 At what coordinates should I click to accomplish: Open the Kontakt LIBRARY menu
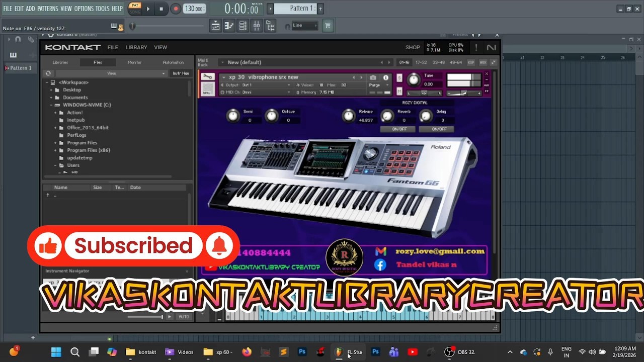coord(136,47)
